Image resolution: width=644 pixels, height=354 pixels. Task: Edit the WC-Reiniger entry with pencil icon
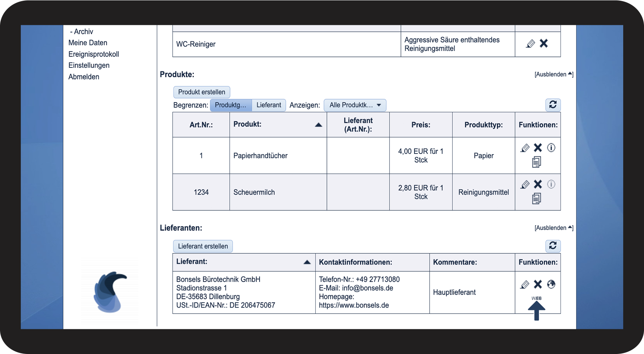click(x=531, y=44)
